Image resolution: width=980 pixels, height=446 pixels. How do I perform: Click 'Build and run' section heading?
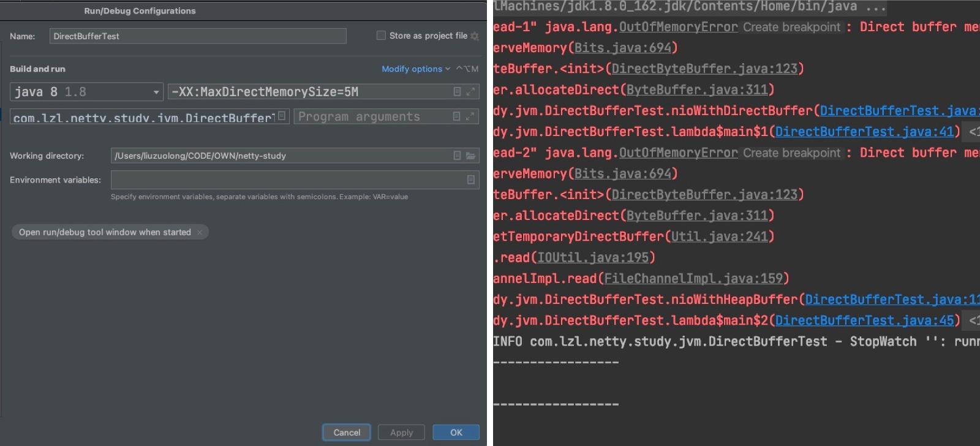[37, 69]
